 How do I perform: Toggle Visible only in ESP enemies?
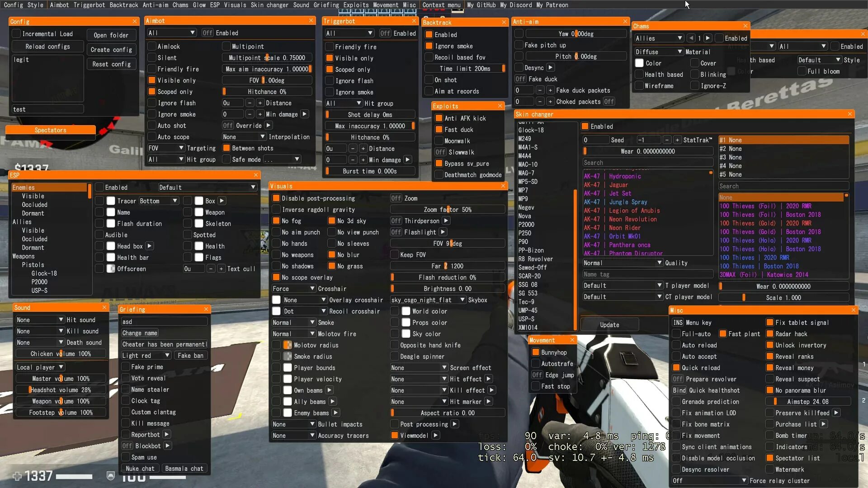click(34, 196)
